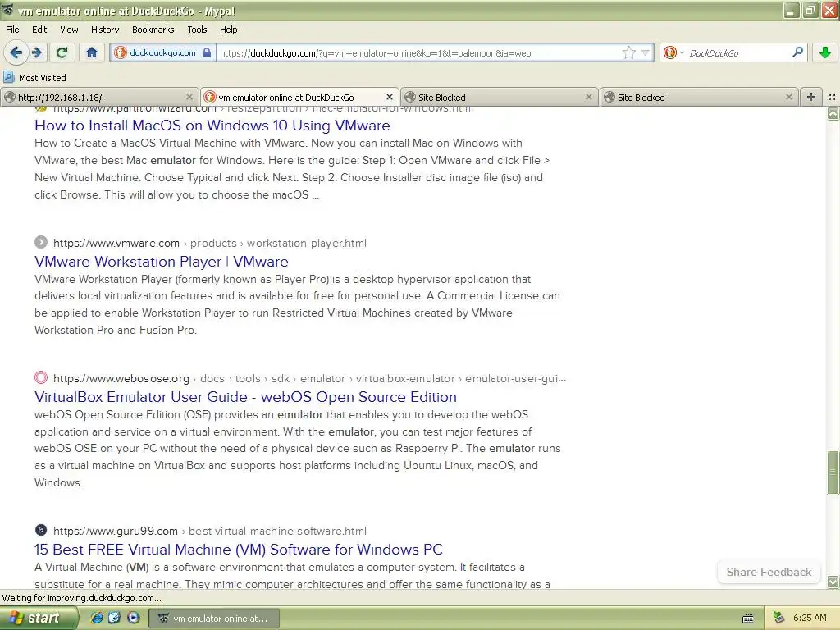840x630 pixels.
Task: Click the search magnifier icon in search box
Action: point(797,52)
